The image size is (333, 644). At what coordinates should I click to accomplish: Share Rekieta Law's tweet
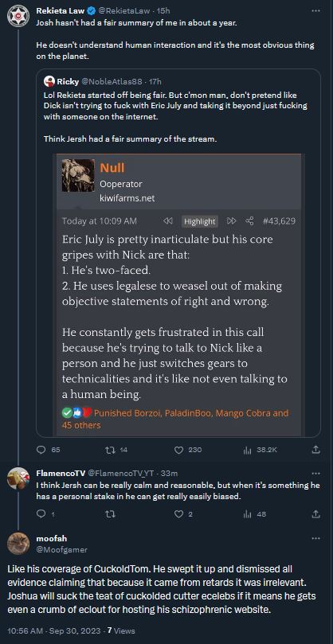tap(316, 450)
